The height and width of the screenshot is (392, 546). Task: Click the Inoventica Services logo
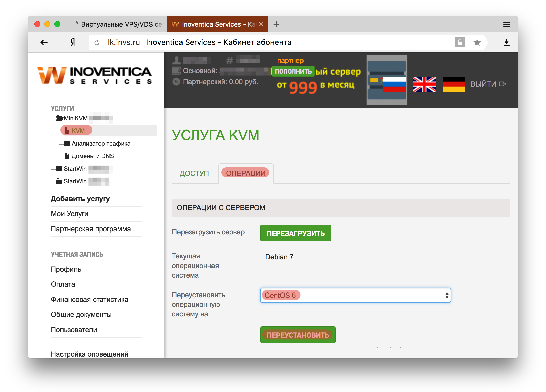pyautogui.click(x=94, y=75)
